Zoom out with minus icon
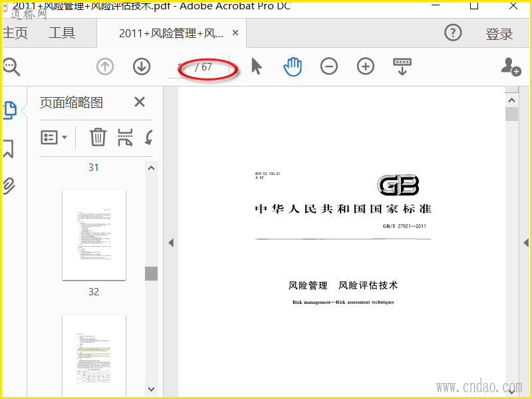This screenshot has width=532, height=399. 329,66
